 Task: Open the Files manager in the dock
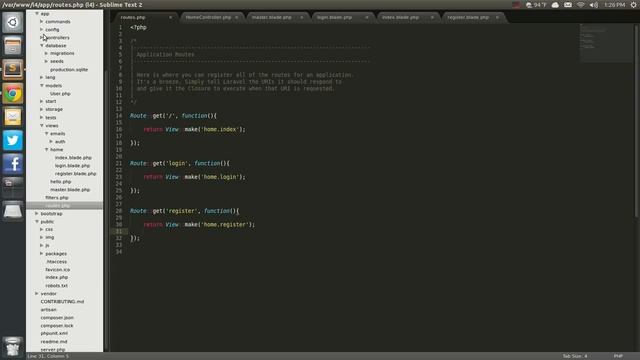[13, 46]
